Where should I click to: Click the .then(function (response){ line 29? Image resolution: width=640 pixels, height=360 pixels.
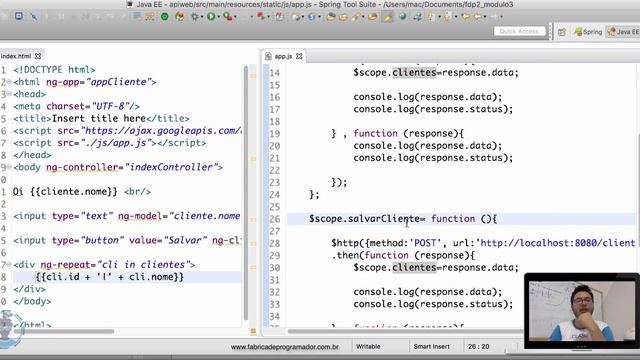(403, 255)
